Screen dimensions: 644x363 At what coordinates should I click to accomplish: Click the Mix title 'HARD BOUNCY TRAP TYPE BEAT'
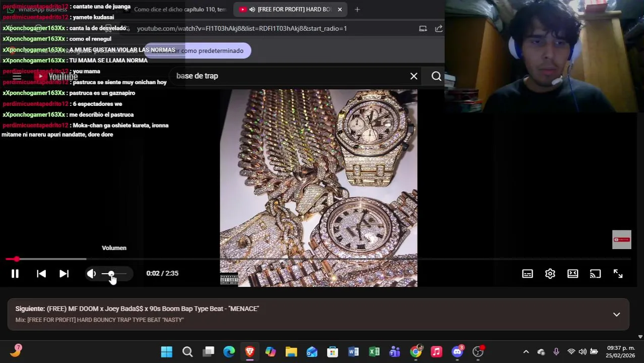105,320
